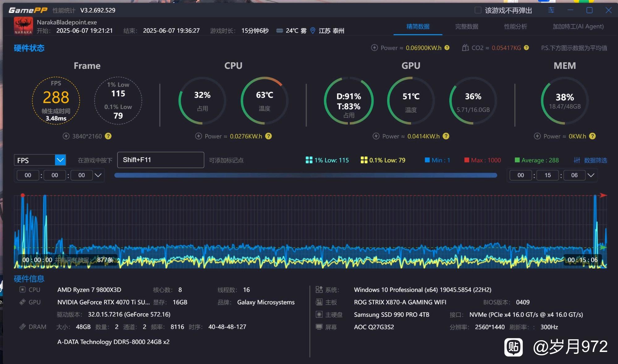
Task: Click the blue time range slider bar
Action: [306, 175]
